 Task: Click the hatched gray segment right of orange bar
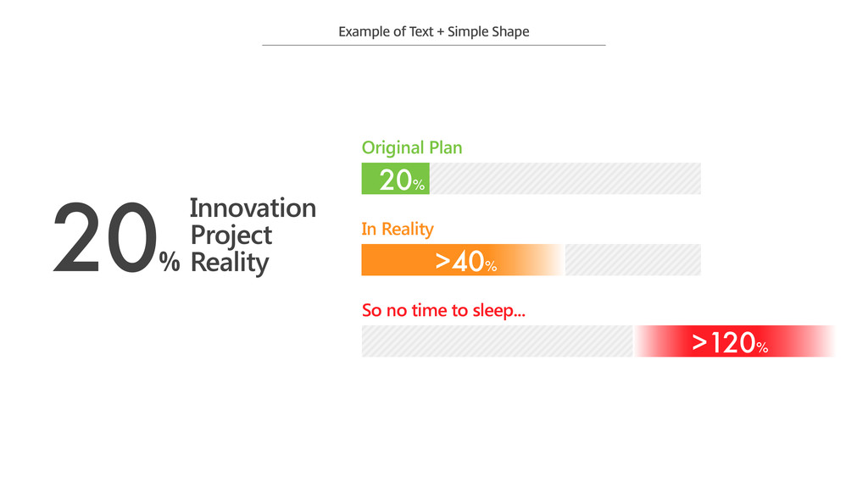(x=632, y=260)
